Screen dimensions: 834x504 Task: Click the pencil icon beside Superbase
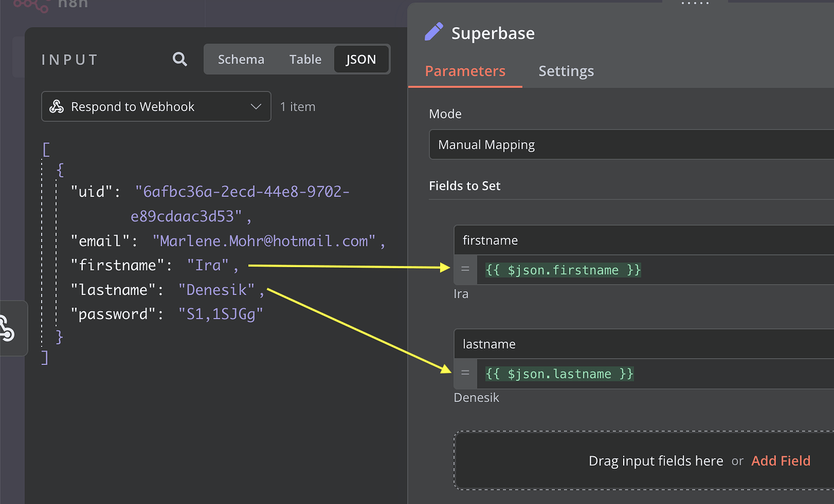(x=433, y=31)
